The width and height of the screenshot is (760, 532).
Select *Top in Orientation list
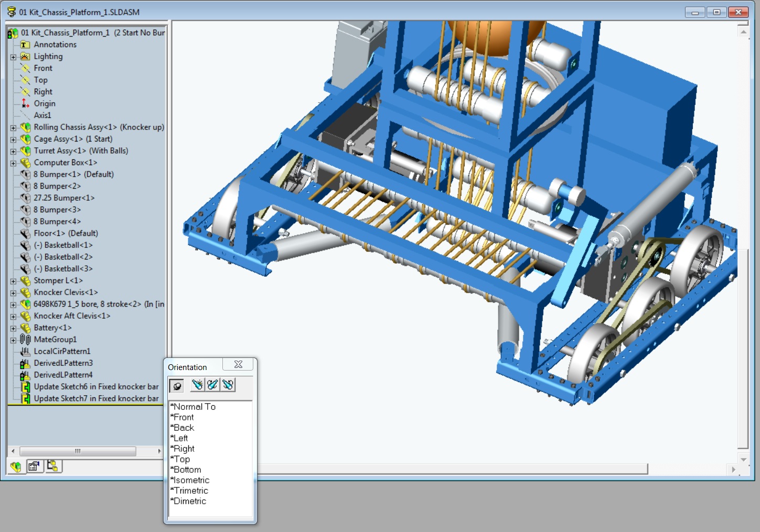[180, 459]
